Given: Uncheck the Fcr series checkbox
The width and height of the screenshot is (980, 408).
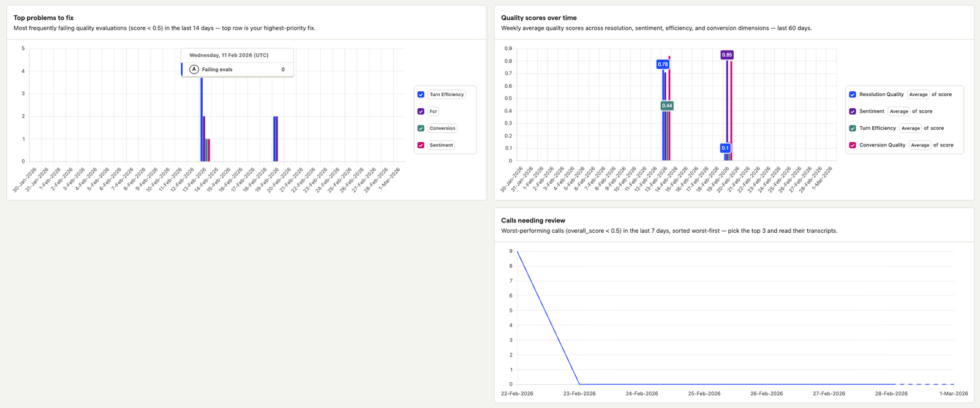Looking at the screenshot, I should [421, 111].
